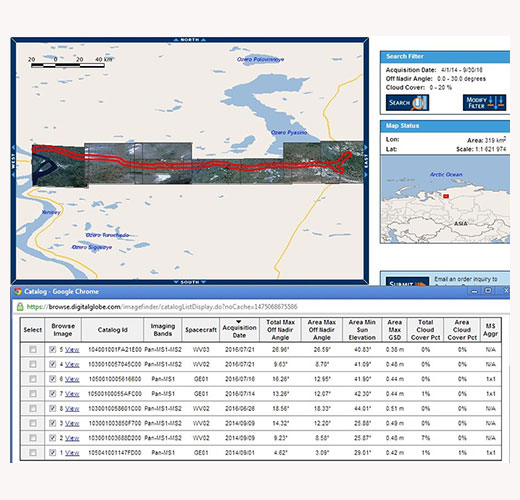
Task: Click the Browse Image column header
Action: [x=63, y=330]
